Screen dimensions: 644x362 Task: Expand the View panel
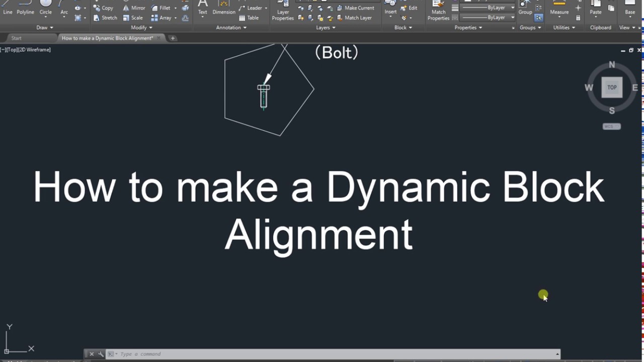627,28
